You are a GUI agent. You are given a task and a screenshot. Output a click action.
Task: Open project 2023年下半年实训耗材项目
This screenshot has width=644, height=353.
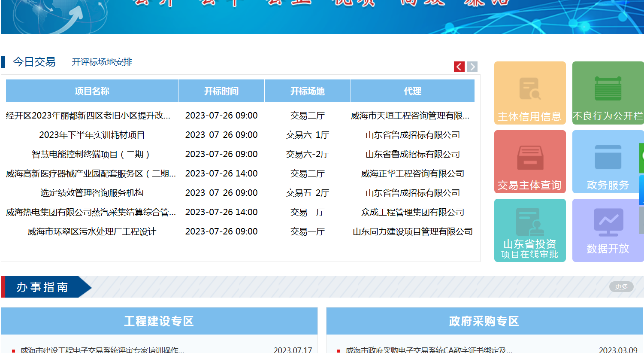pyautogui.click(x=92, y=135)
